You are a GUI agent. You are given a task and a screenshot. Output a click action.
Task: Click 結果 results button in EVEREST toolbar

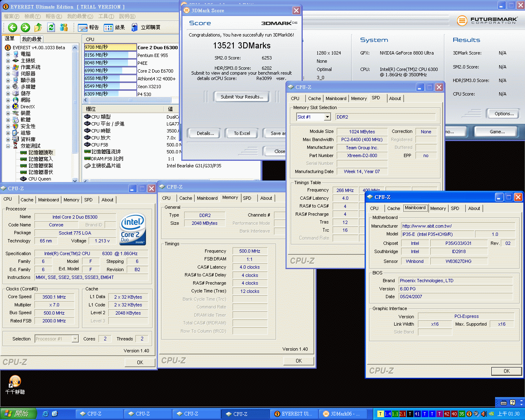pos(114,27)
